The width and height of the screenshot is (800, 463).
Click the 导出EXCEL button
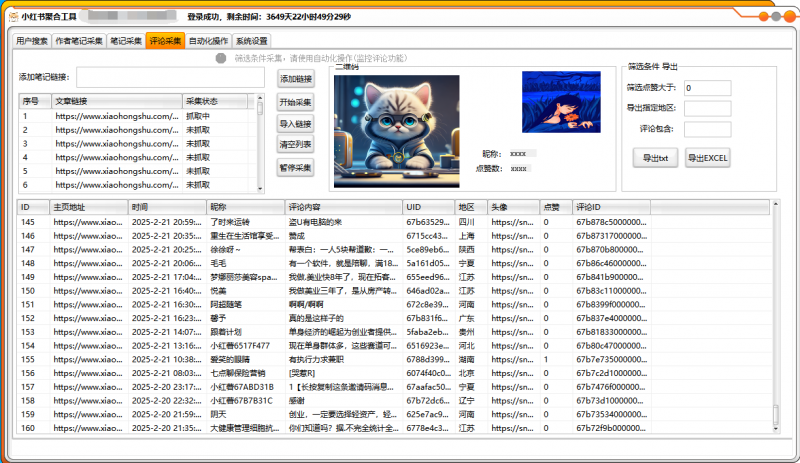707,158
